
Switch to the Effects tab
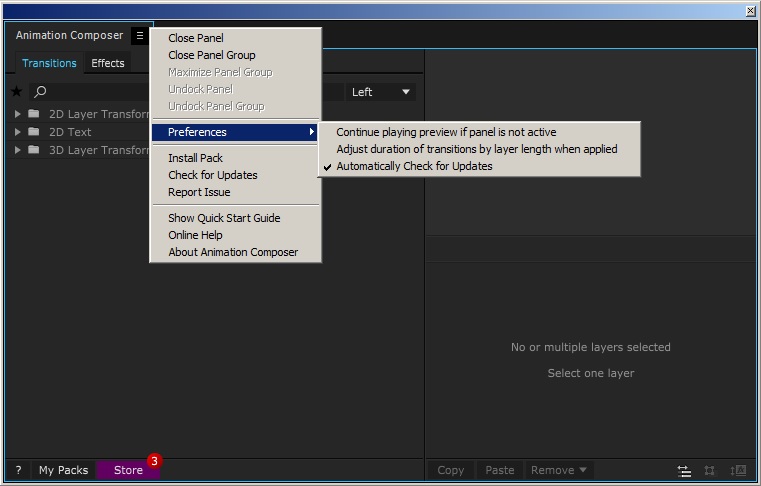coord(108,63)
